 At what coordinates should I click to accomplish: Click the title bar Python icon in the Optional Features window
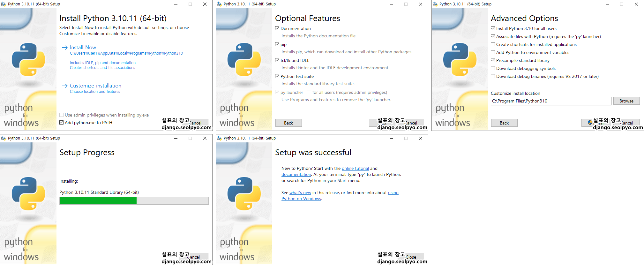coord(219,4)
